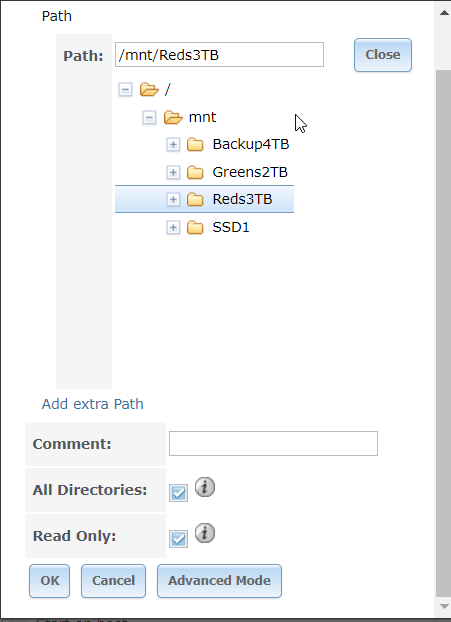Expand the Backup4TB tree node
The image size is (451, 622).
click(x=173, y=145)
